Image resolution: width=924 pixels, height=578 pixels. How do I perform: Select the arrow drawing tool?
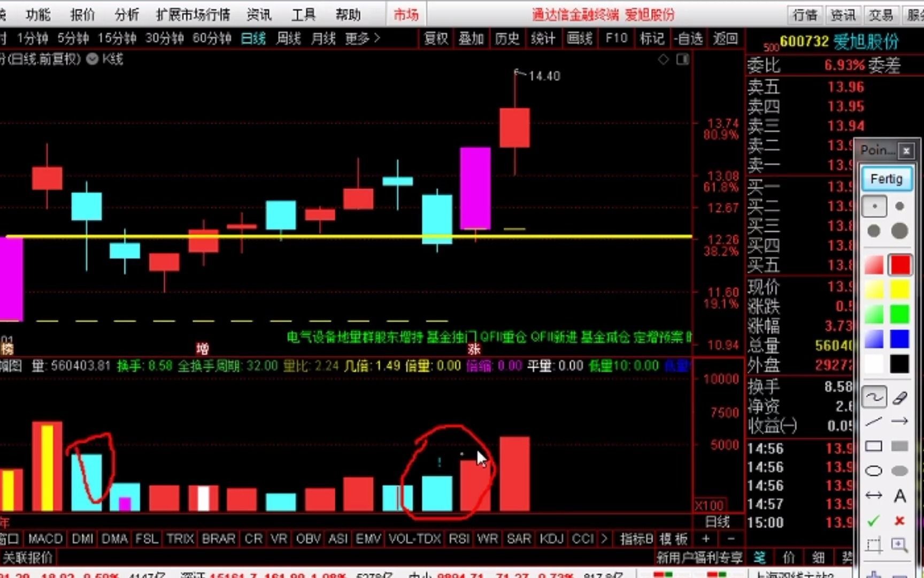click(900, 422)
